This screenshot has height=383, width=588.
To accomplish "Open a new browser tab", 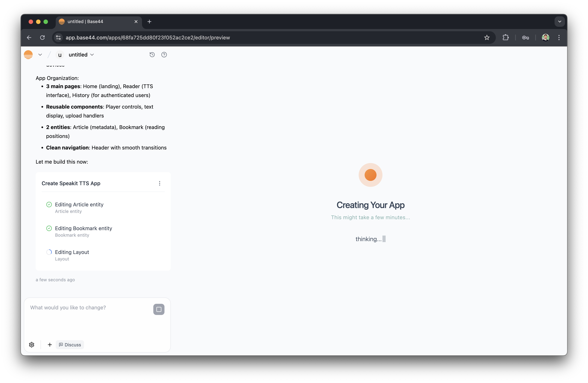I will click(149, 22).
